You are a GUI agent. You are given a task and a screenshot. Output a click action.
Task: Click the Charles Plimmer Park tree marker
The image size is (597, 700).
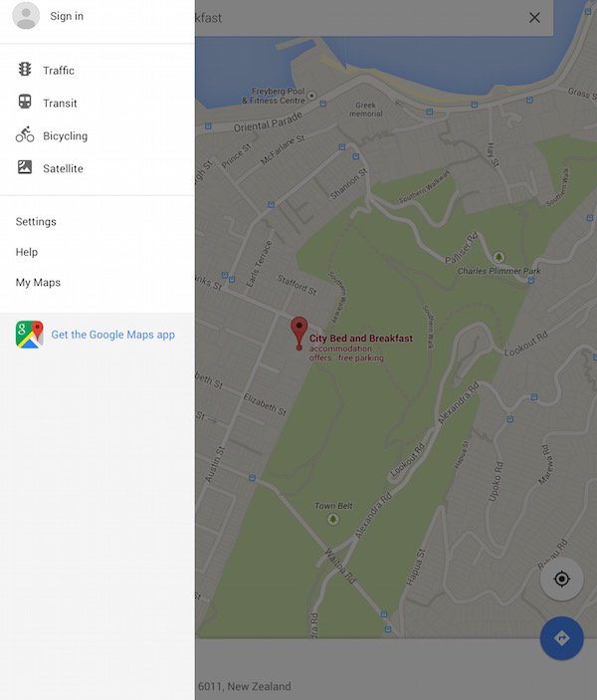coord(498,257)
